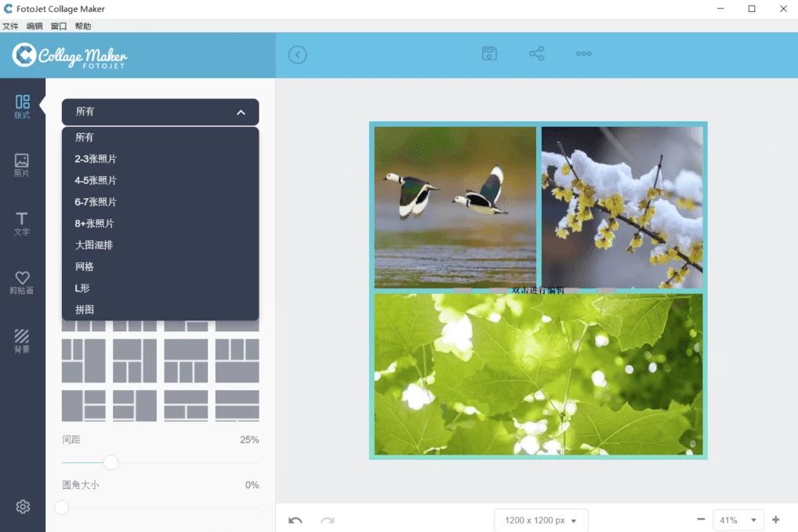Click the save icon in the toolbar
Image resolution: width=798 pixels, height=532 pixels.
pos(489,53)
